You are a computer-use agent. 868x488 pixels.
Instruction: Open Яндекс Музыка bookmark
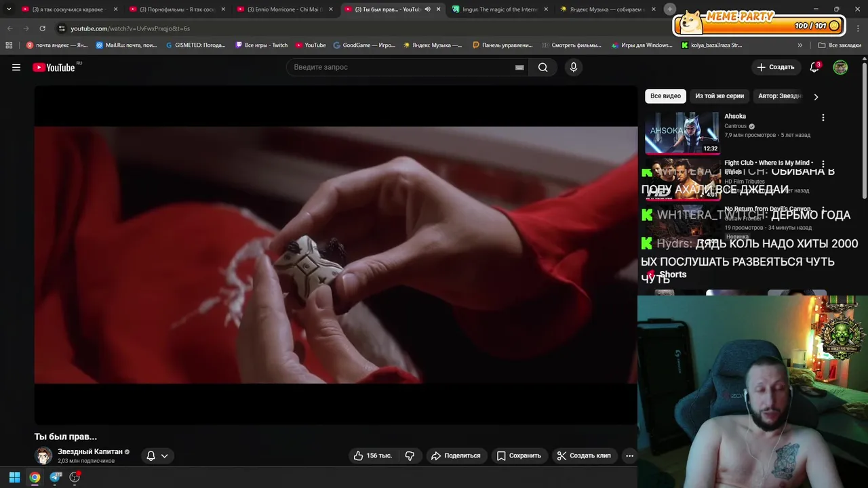(433, 45)
